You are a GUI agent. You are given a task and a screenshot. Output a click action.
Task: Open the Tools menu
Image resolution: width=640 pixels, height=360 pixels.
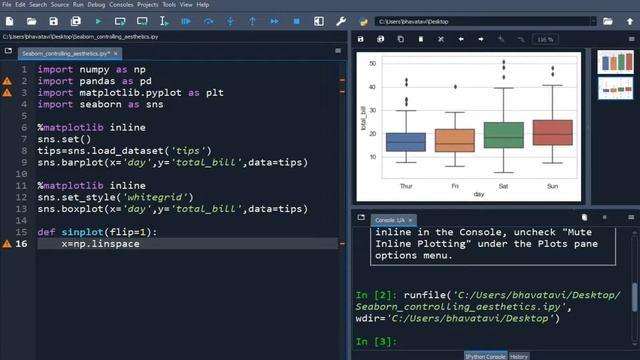(x=169, y=4)
